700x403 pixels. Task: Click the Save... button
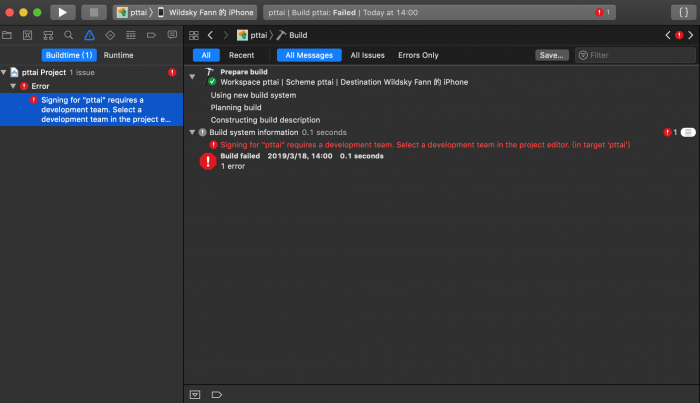[551, 55]
